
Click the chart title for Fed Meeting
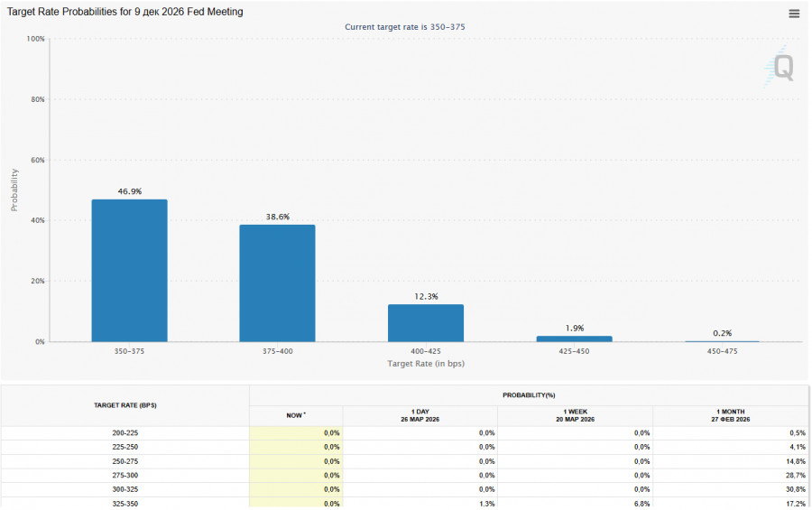[125, 12]
